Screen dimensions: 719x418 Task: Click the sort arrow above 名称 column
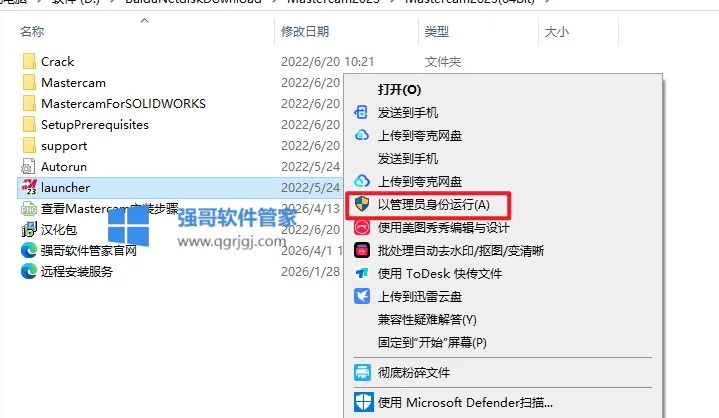[x=144, y=20]
